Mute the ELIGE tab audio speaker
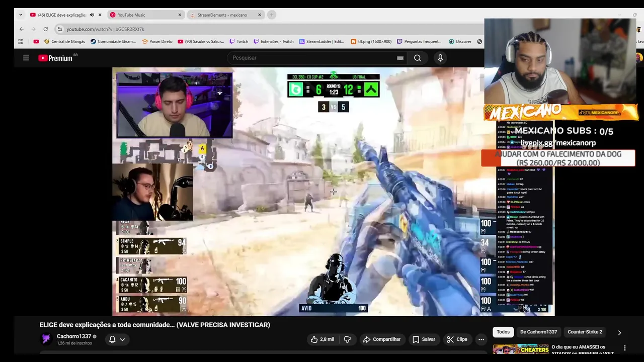644x362 pixels. 92,15
